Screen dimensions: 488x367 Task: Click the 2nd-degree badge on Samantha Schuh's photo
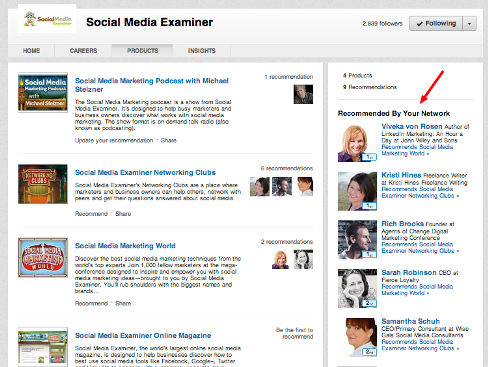(x=369, y=352)
